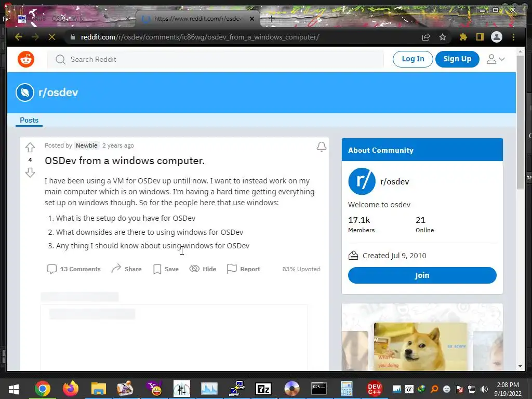
Task: Open the clock showing 2:08 PM
Action: pyautogui.click(x=508, y=389)
